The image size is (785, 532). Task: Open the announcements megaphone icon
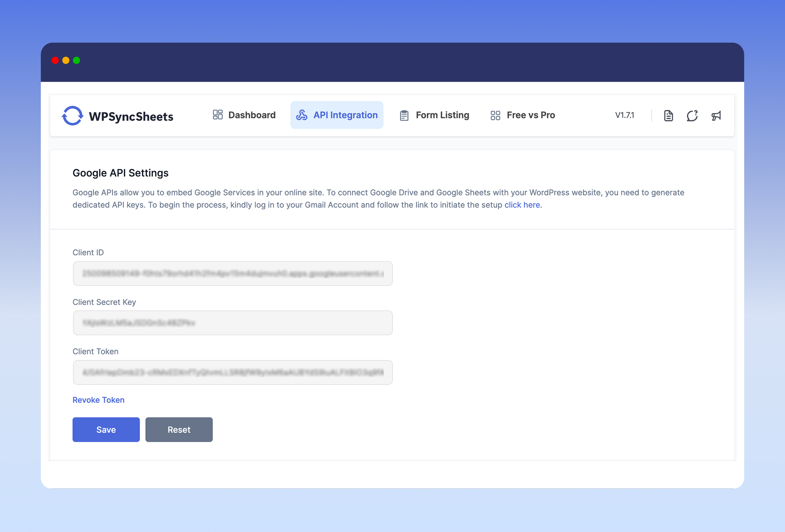tap(716, 116)
